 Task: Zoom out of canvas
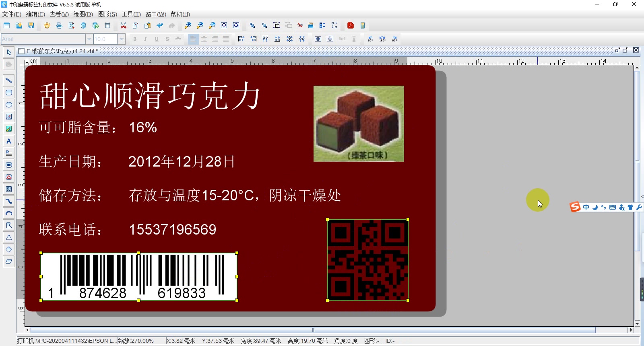(x=200, y=25)
